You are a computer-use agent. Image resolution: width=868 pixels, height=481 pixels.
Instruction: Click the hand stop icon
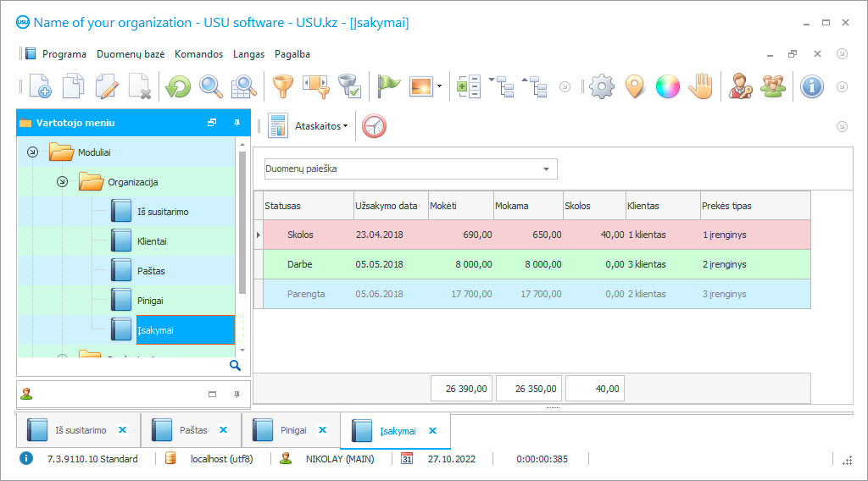tap(699, 86)
